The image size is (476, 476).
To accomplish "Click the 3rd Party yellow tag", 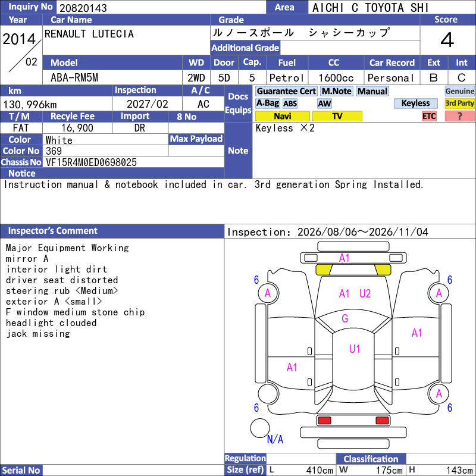I will pyautogui.click(x=459, y=103).
